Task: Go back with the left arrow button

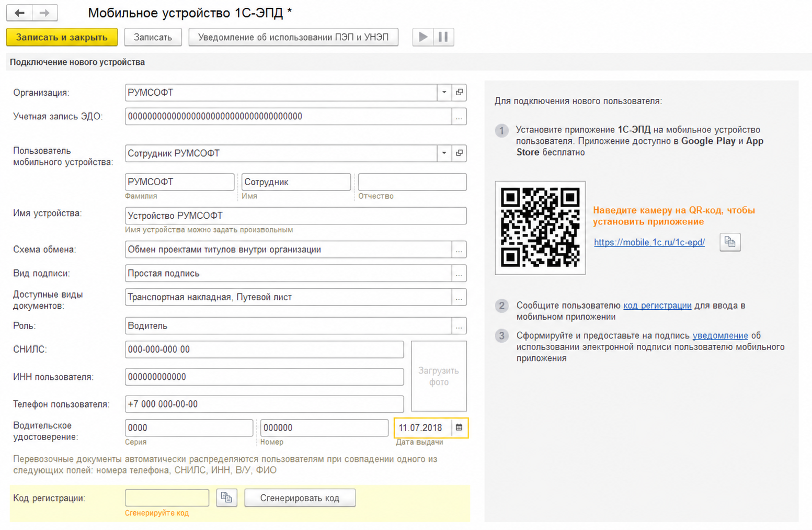Action: click(x=19, y=13)
